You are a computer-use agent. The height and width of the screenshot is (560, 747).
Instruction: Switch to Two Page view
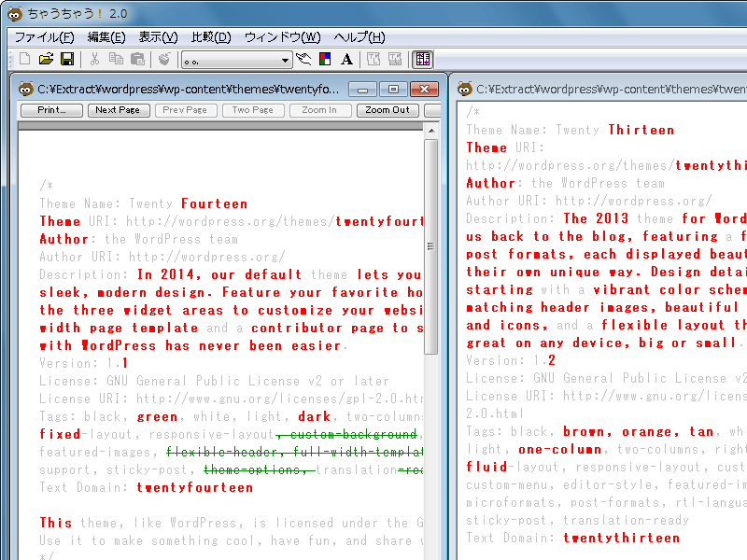(252, 110)
